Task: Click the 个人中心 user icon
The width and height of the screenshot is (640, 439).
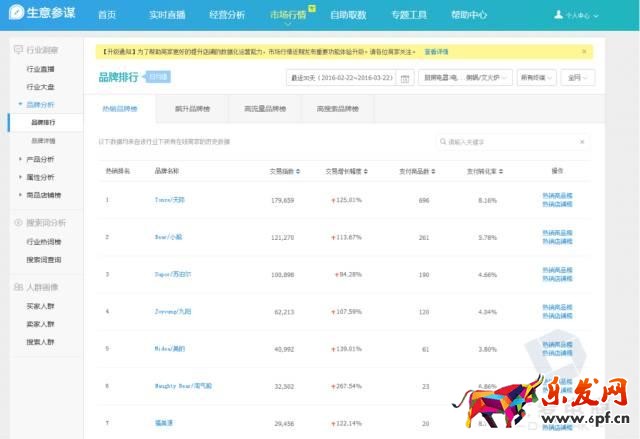Action: (x=558, y=15)
